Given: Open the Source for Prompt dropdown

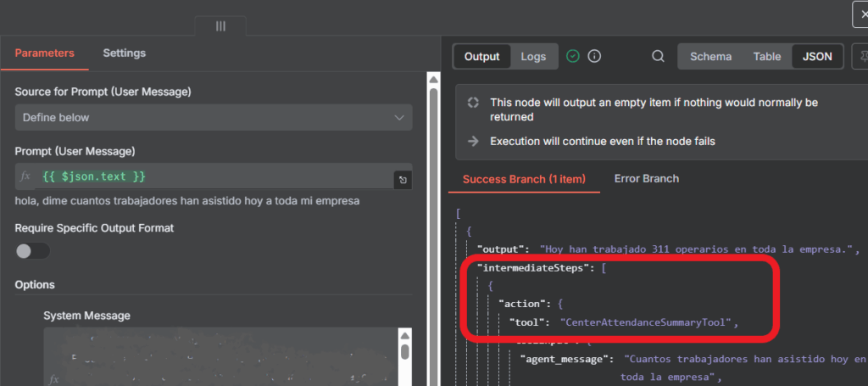Looking at the screenshot, I should tap(214, 117).
